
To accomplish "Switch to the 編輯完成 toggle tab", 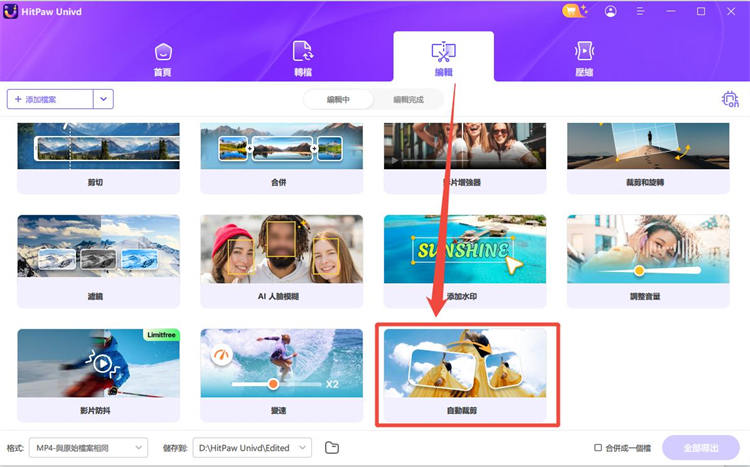I will [408, 99].
